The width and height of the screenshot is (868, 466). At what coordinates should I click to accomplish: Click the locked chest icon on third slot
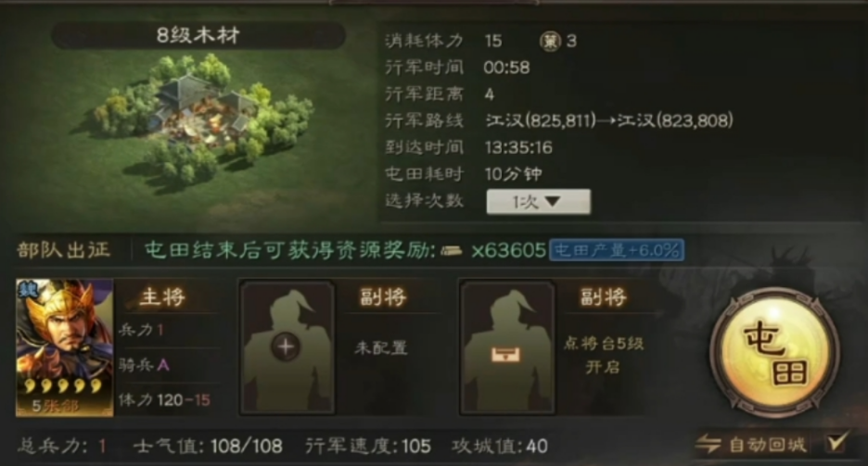click(506, 354)
